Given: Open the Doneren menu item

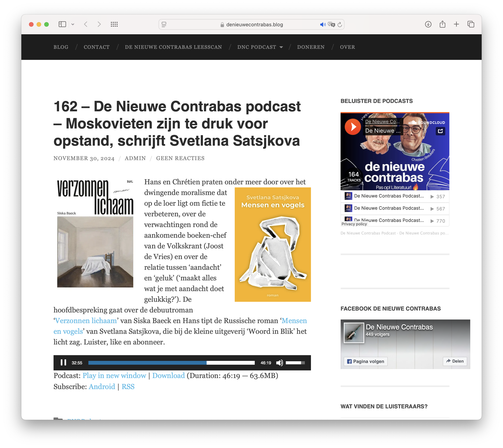Looking at the screenshot, I should (x=311, y=47).
